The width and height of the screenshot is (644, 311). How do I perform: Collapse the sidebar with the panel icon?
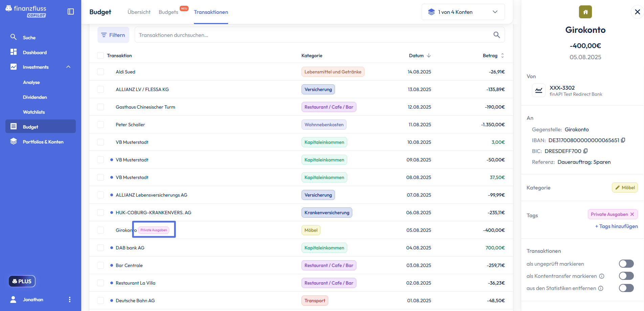tap(71, 12)
